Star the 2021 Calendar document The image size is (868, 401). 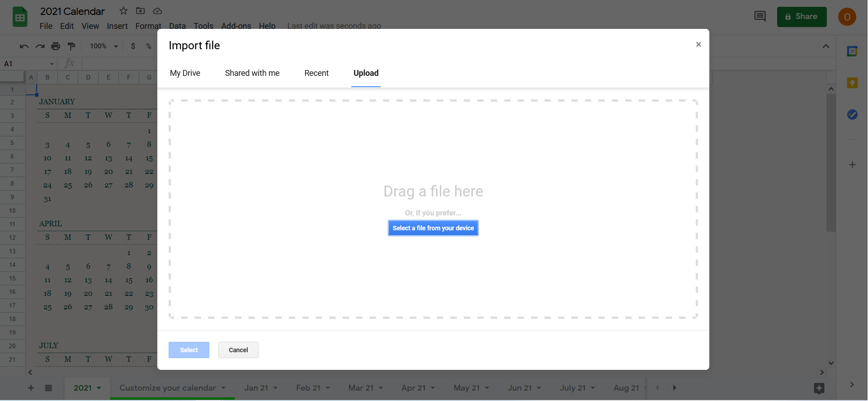123,11
